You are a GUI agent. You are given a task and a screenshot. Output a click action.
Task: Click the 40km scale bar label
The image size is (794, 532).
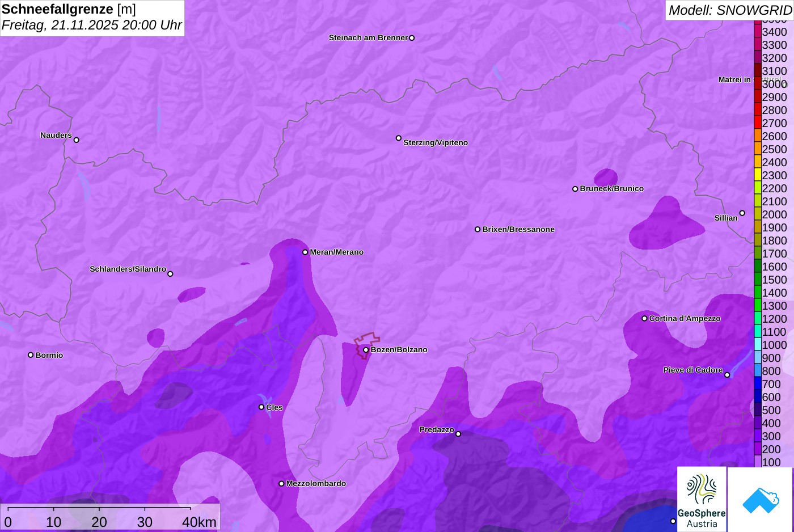[x=199, y=522]
